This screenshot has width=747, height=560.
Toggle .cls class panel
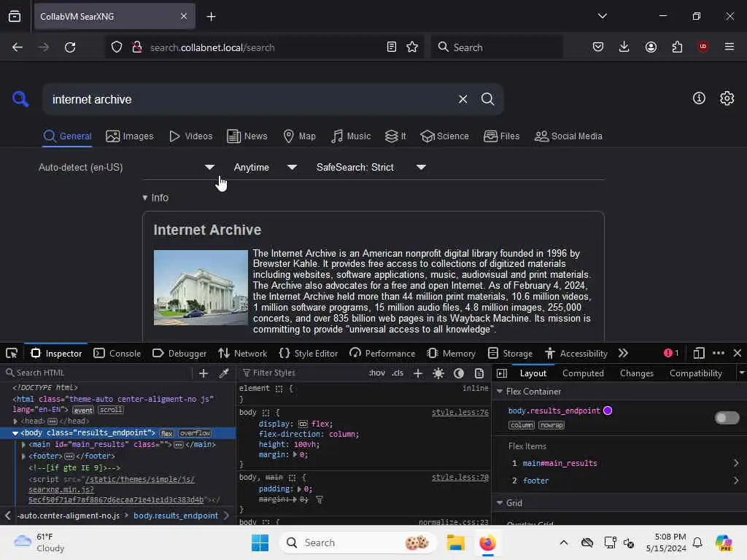pyautogui.click(x=398, y=373)
